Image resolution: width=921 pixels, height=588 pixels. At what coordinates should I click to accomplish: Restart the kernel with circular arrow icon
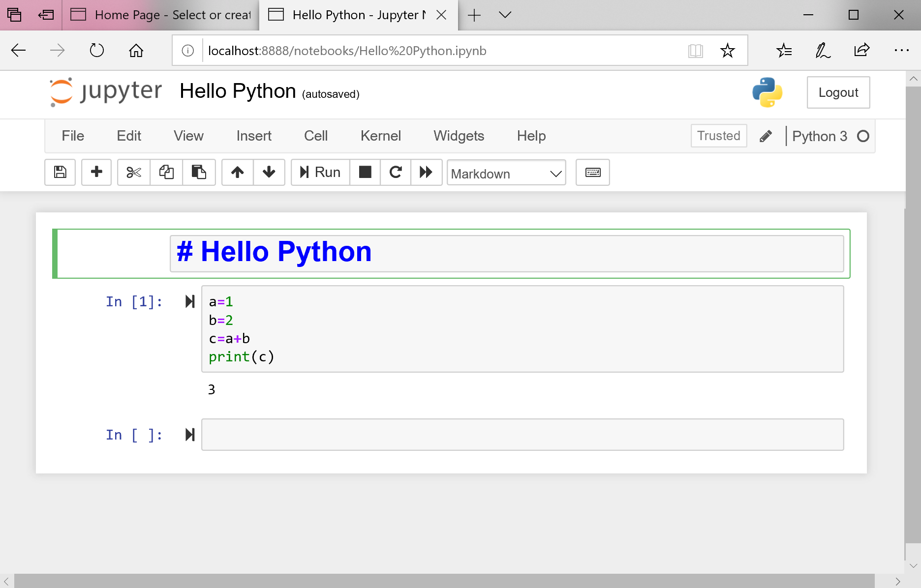click(x=396, y=172)
